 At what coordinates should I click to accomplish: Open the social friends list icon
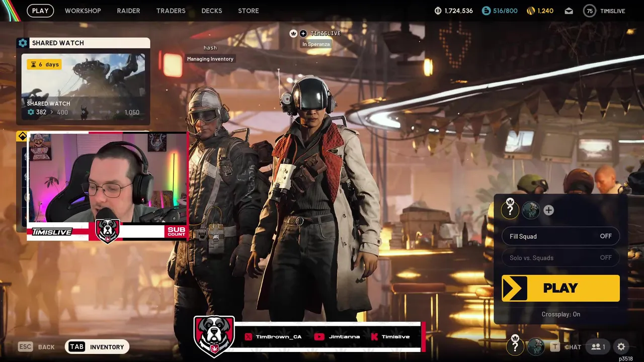coord(598,347)
